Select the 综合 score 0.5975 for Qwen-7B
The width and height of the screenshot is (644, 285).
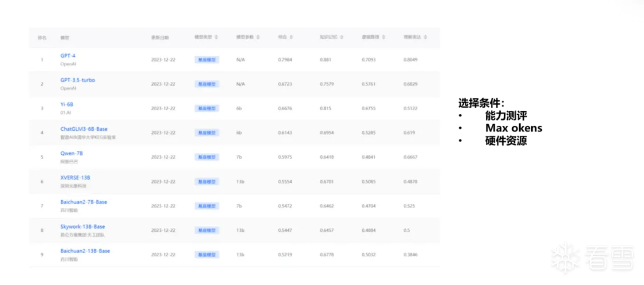(x=285, y=157)
